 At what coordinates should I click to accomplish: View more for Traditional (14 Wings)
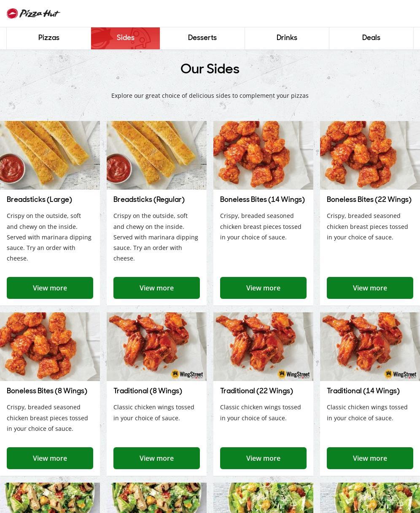(370, 458)
